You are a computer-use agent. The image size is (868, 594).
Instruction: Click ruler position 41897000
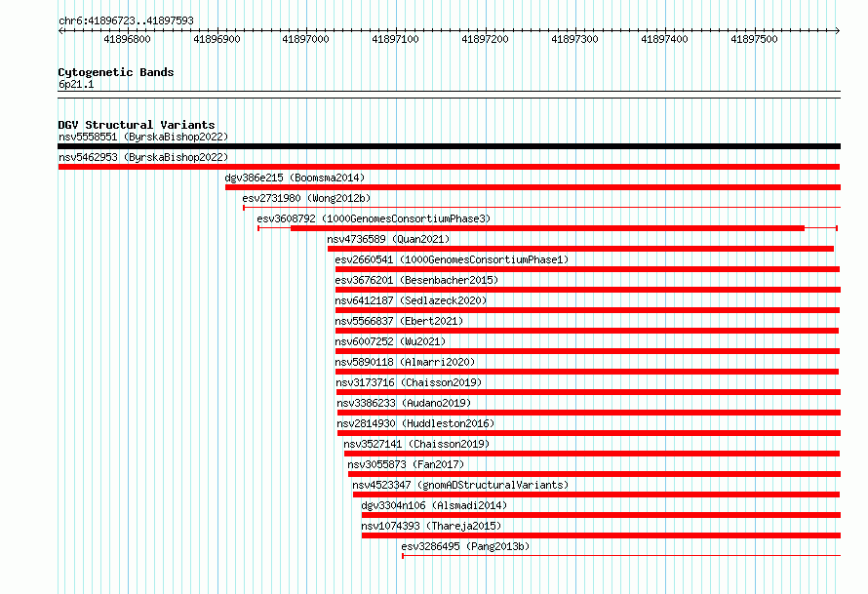tap(305, 39)
